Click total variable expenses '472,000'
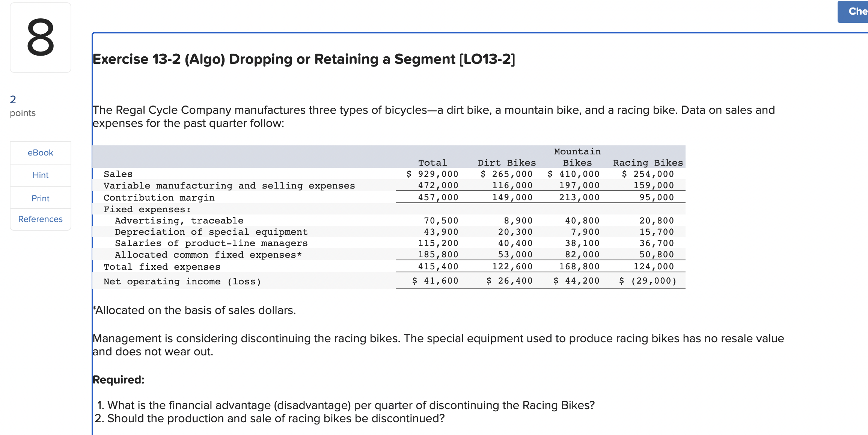 click(x=438, y=185)
